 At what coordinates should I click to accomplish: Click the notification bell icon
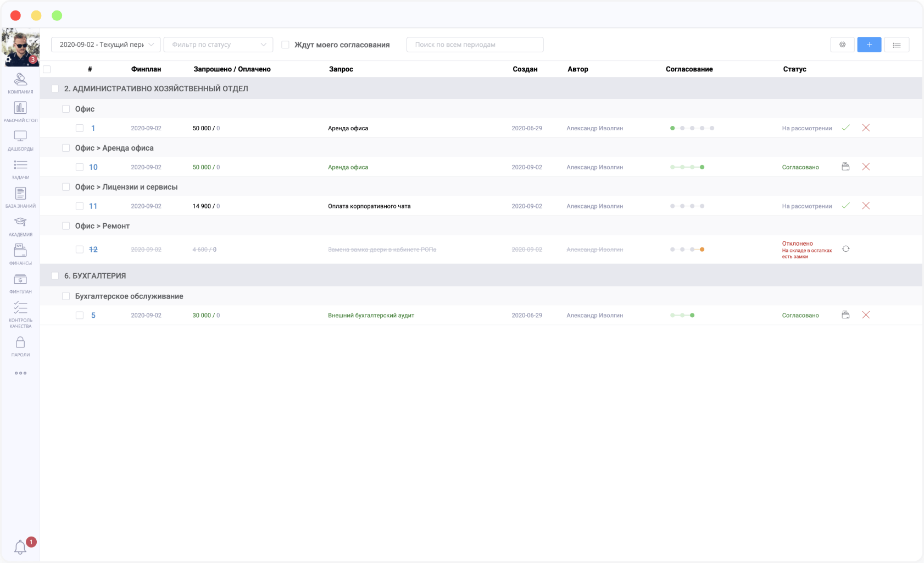pos(20,547)
